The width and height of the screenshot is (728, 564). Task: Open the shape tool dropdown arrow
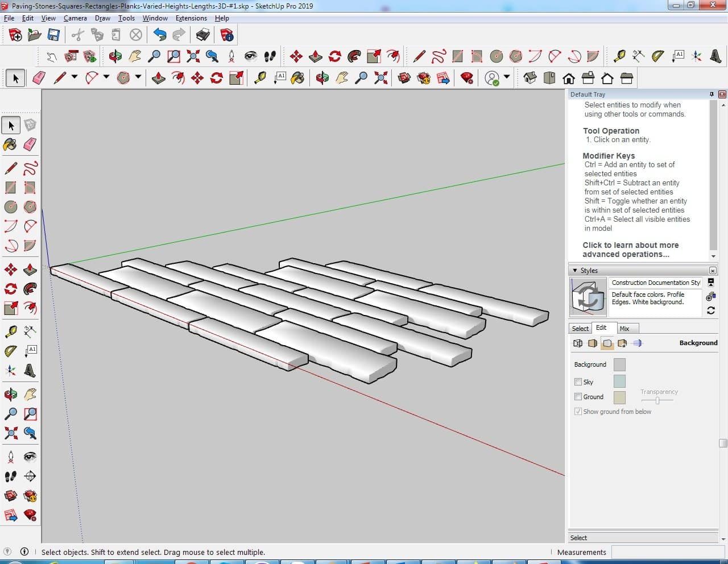click(138, 77)
